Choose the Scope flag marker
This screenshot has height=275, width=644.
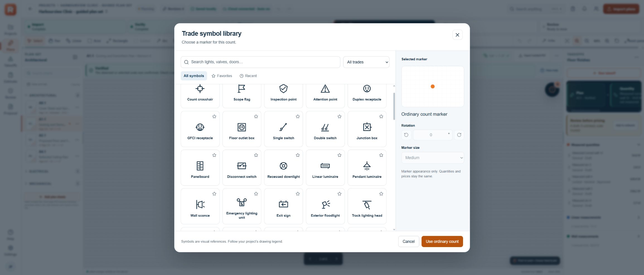tap(242, 95)
